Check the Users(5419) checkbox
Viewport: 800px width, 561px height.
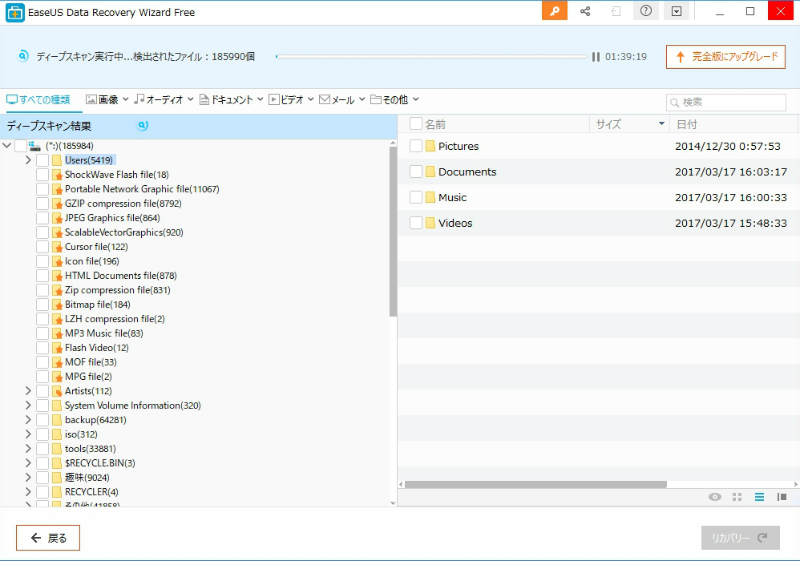coord(43,160)
